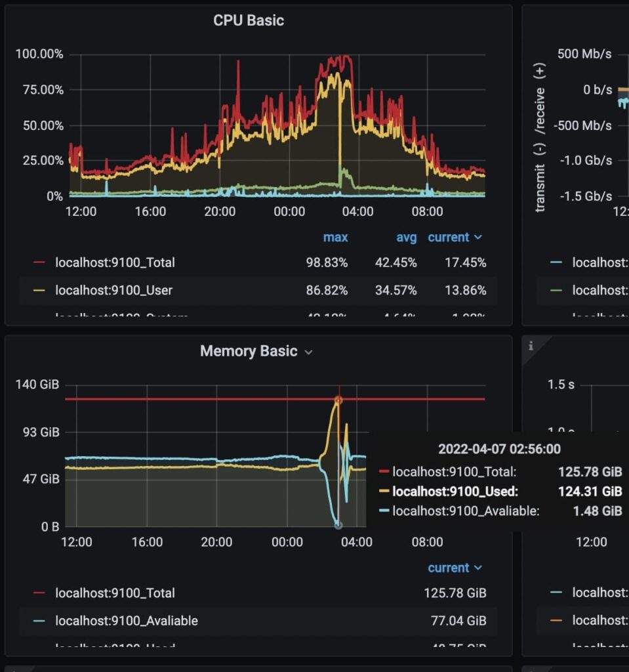Open cyan color swatch of Memory Avaliable series
Image resolution: width=629 pixels, height=672 pixels.
39,621
